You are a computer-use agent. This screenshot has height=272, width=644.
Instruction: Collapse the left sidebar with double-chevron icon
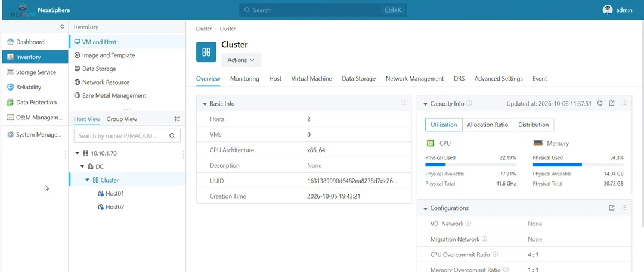[x=63, y=27]
